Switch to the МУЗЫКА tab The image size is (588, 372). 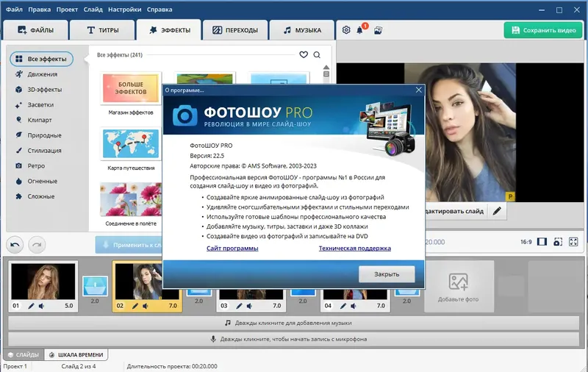[302, 30]
